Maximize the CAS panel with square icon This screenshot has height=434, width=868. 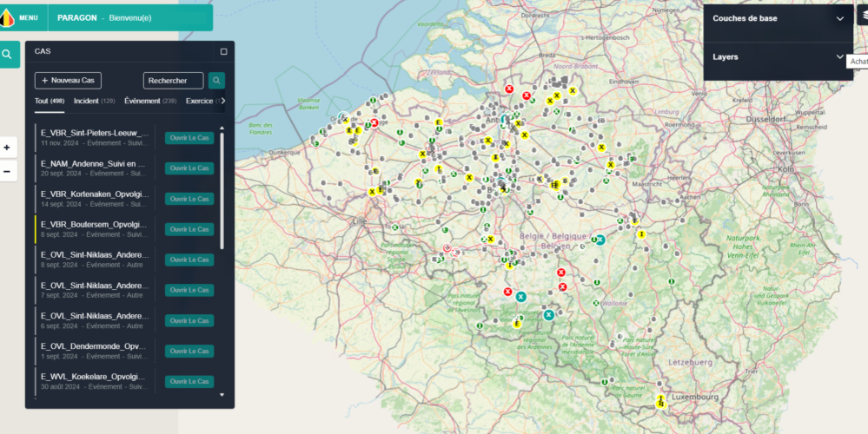[223, 51]
